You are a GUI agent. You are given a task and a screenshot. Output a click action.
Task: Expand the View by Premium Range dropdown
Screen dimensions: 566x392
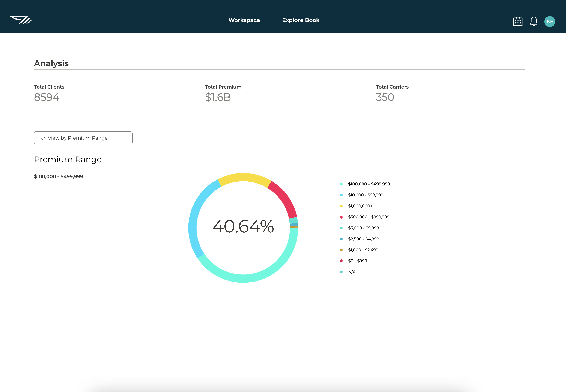pyautogui.click(x=83, y=138)
